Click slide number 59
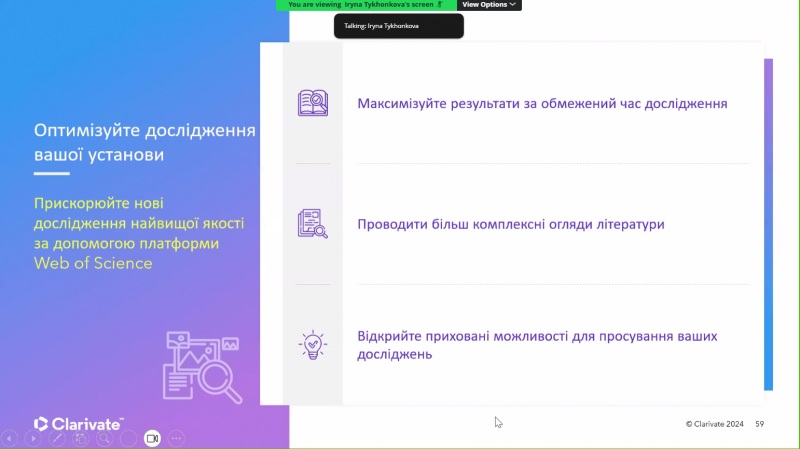Image resolution: width=800 pixels, height=449 pixels. coord(760,424)
